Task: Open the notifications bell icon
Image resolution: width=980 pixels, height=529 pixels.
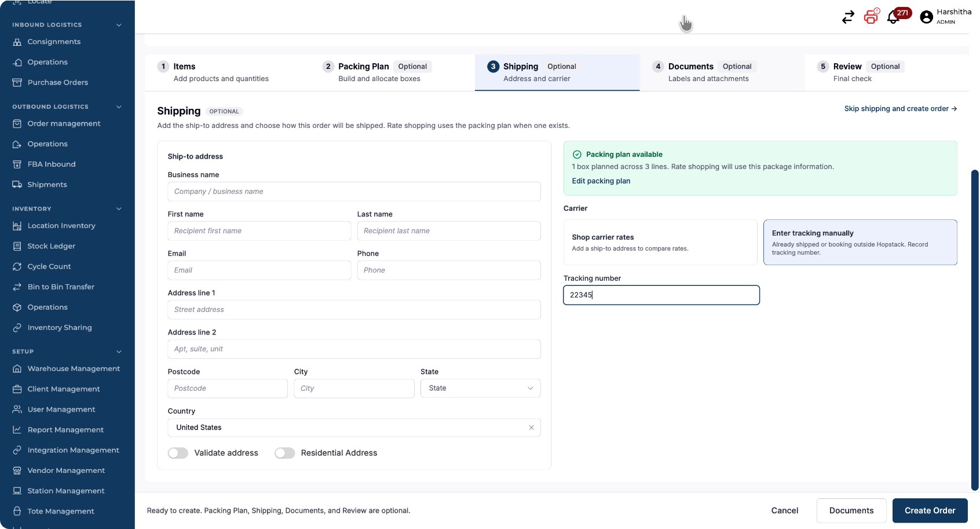Action: (x=893, y=17)
